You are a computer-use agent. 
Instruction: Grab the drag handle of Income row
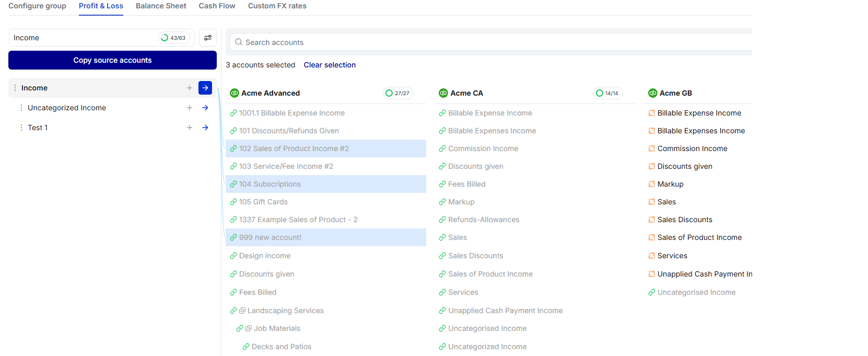[15, 88]
